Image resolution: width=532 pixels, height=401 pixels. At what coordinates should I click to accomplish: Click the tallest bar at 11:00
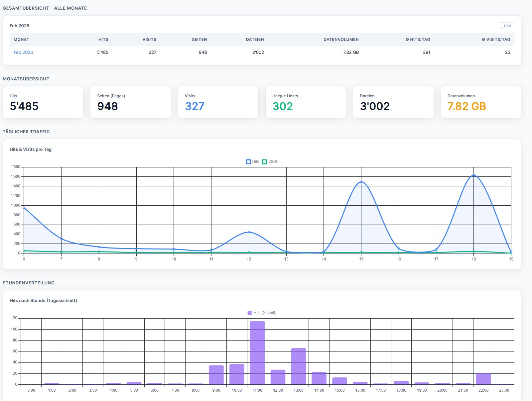coord(257,352)
